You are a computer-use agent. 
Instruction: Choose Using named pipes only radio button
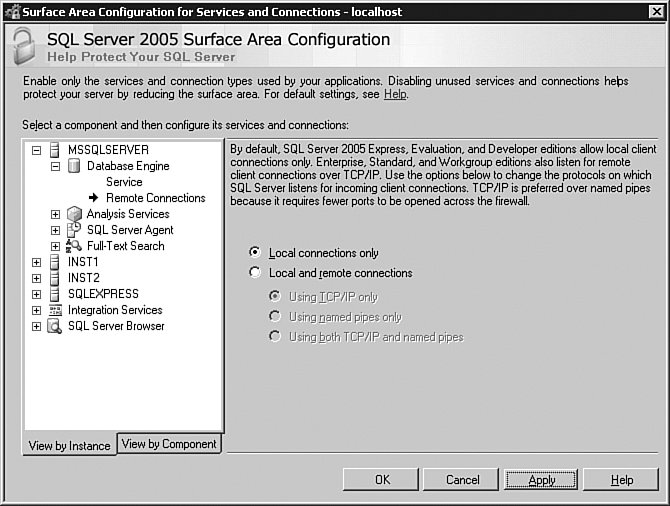tap(275, 316)
